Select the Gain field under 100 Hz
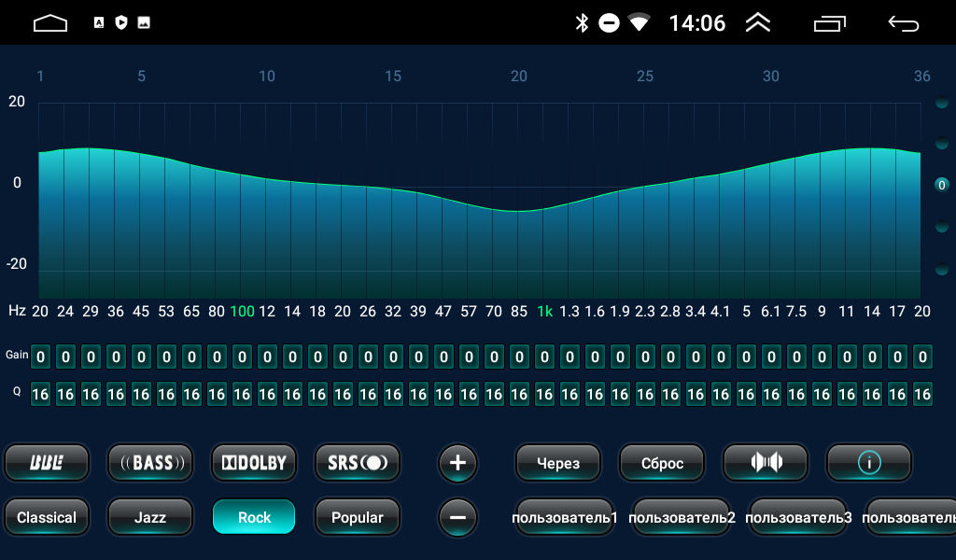956x560 pixels. tap(242, 357)
